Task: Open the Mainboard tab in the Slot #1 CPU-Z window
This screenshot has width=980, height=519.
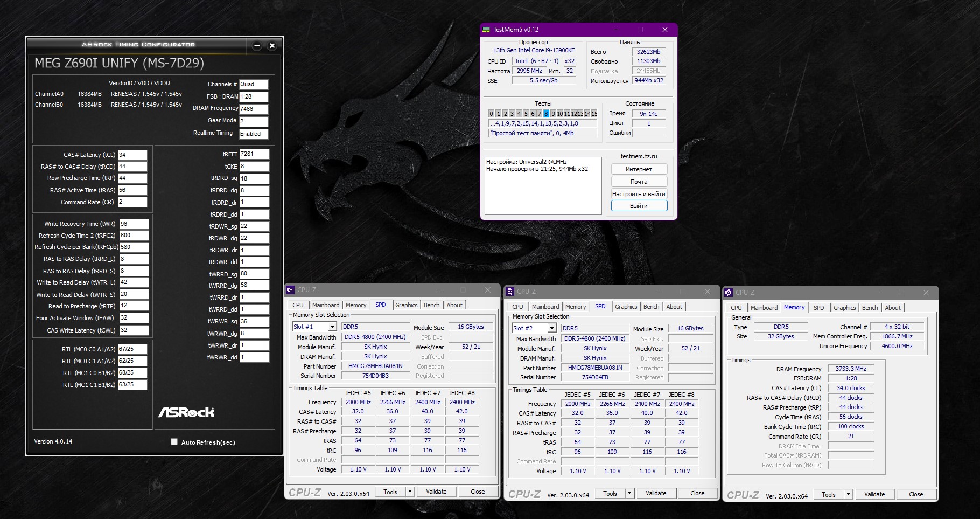Action: [x=326, y=305]
